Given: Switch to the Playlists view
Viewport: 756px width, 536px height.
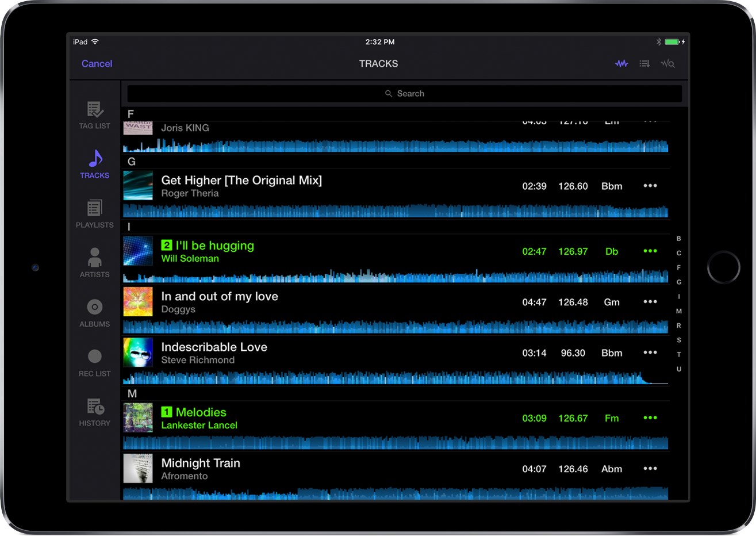Looking at the screenshot, I should pyautogui.click(x=94, y=213).
